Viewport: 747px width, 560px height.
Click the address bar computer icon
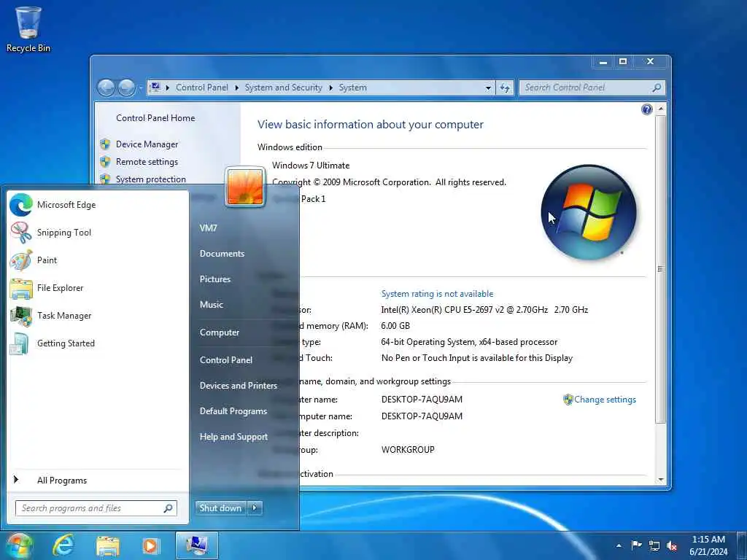pyautogui.click(x=155, y=87)
